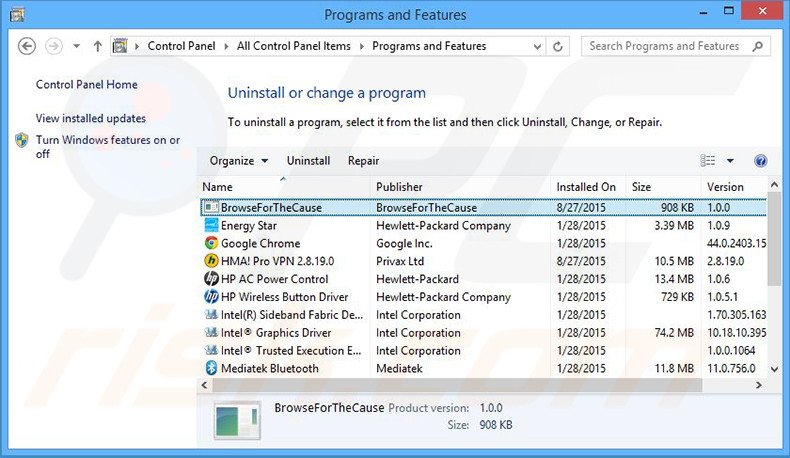Expand the address bar history dropdown
Image resolution: width=790 pixels, height=458 pixels.
(537, 46)
